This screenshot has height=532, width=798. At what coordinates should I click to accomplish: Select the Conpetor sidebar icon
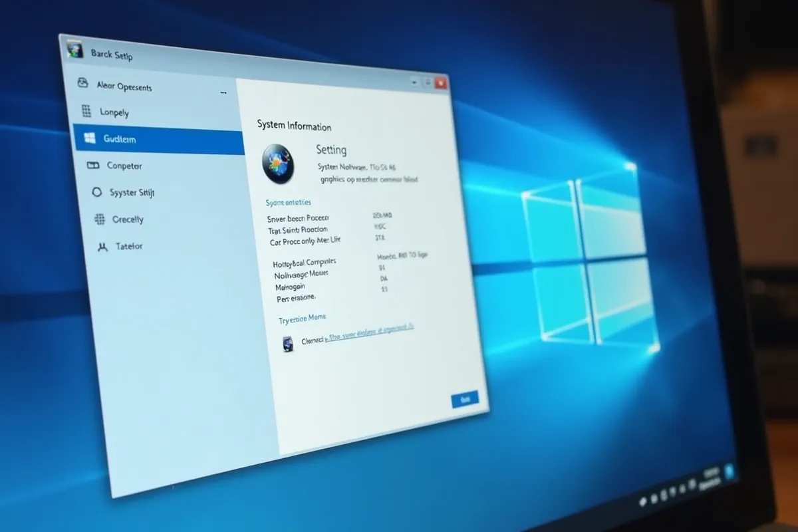[x=94, y=166]
